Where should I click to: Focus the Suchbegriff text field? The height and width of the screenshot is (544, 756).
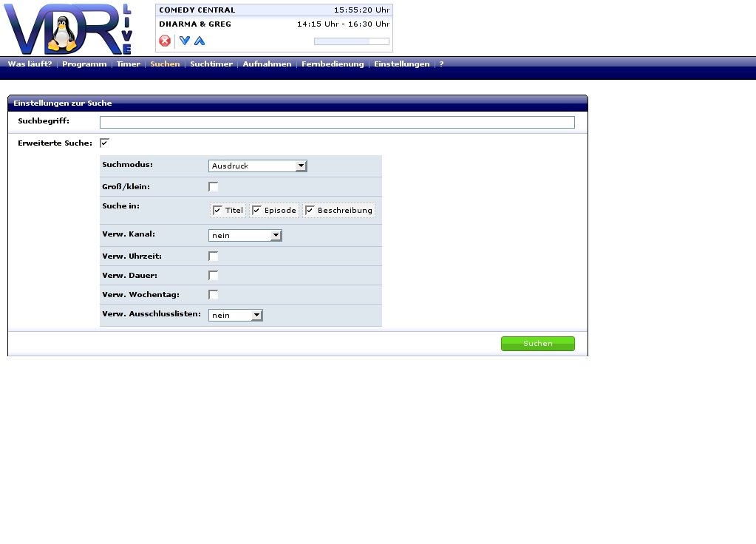tap(337, 123)
